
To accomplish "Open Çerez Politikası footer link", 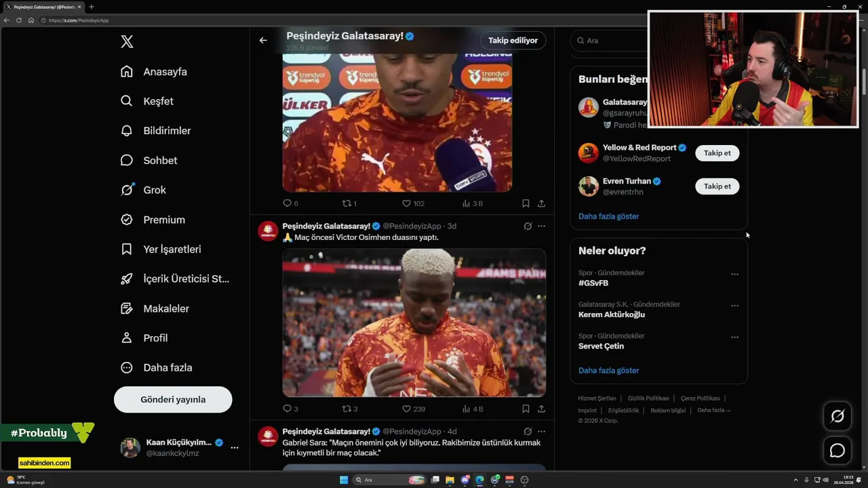I will pyautogui.click(x=701, y=399).
